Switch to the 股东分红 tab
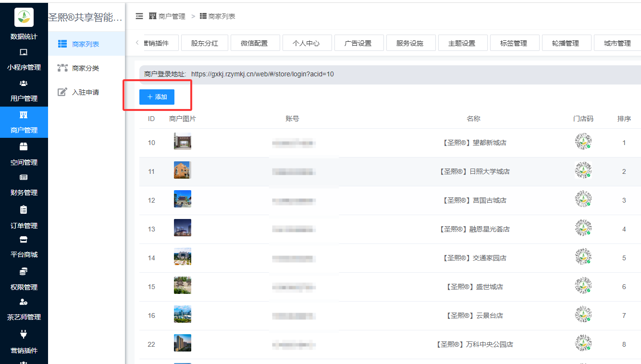 [x=205, y=43]
